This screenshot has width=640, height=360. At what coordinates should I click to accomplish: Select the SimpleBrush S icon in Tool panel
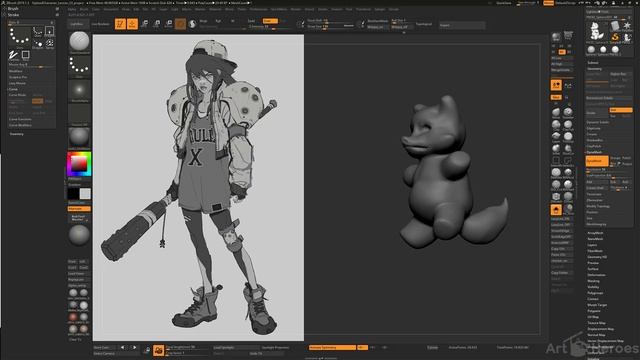point(615,38)
